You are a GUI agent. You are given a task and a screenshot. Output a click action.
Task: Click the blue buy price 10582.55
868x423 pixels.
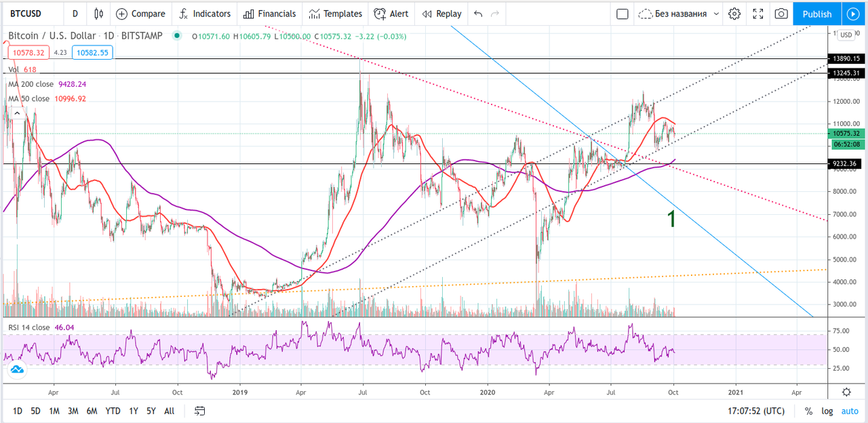[94, 52]
